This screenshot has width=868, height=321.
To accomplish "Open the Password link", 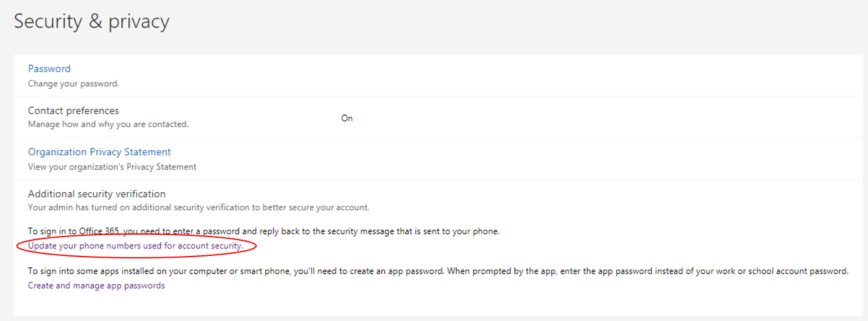I will [x=49, y=69].
